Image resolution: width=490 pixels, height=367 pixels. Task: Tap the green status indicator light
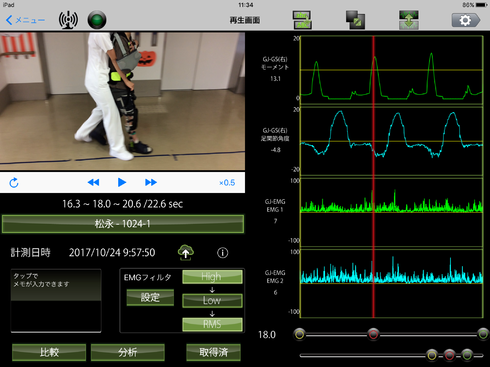click(97, 20)
